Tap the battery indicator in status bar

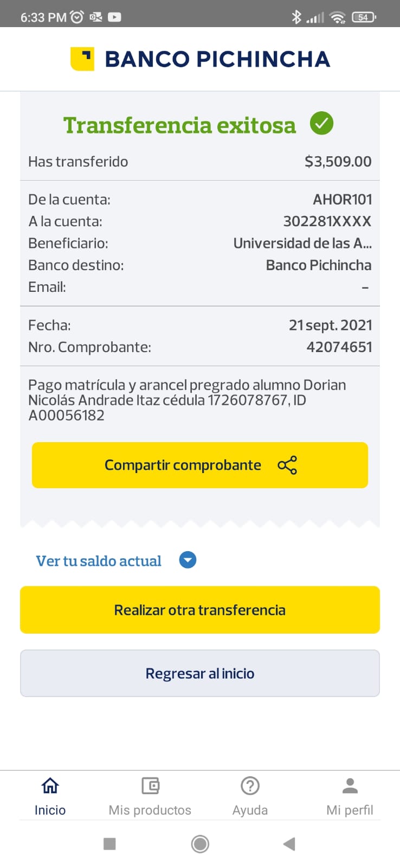[x=364, y=17]
